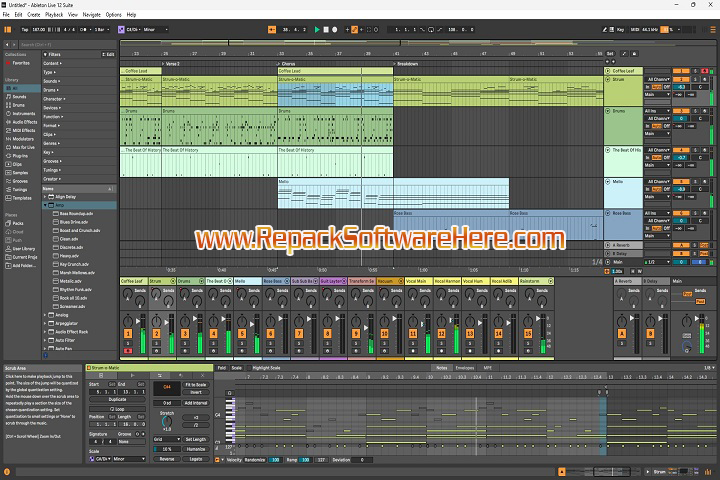Start playback with the green Play button
The width and height of the screenshot is (720, 480).
click(317, 29)
